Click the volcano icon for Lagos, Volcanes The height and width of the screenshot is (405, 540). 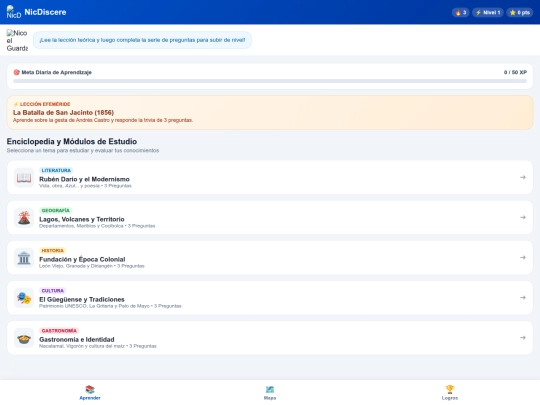24,218
